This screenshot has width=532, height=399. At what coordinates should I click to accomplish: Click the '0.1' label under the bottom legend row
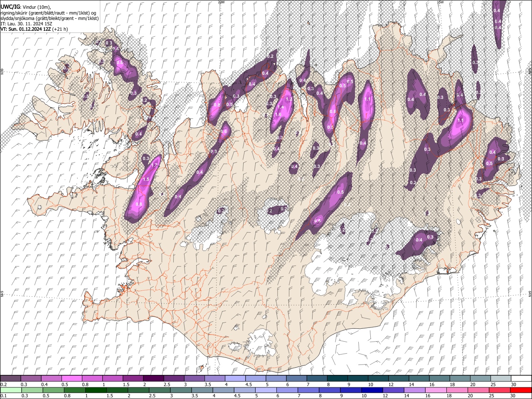tap(3, 396)
